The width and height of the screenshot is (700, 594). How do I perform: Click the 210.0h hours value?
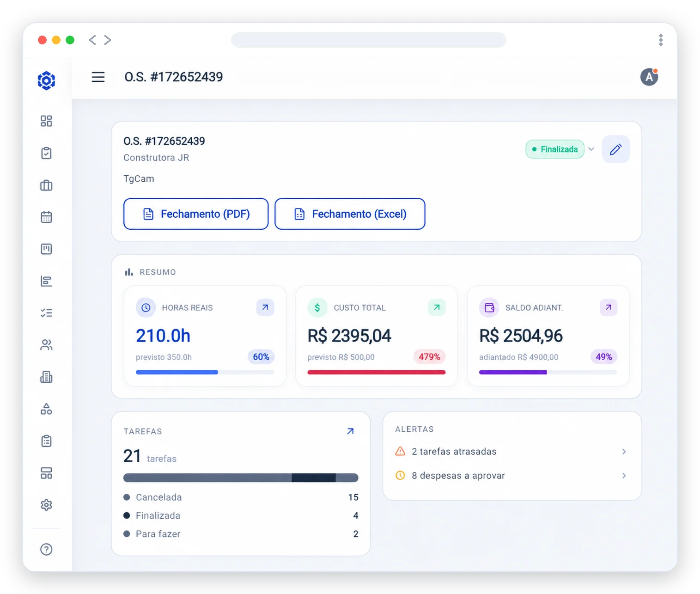click(x=163, y=336)
